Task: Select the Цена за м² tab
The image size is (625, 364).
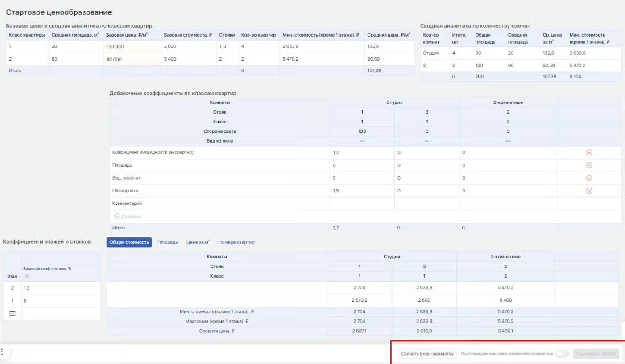Action: [x=198, y=242]
